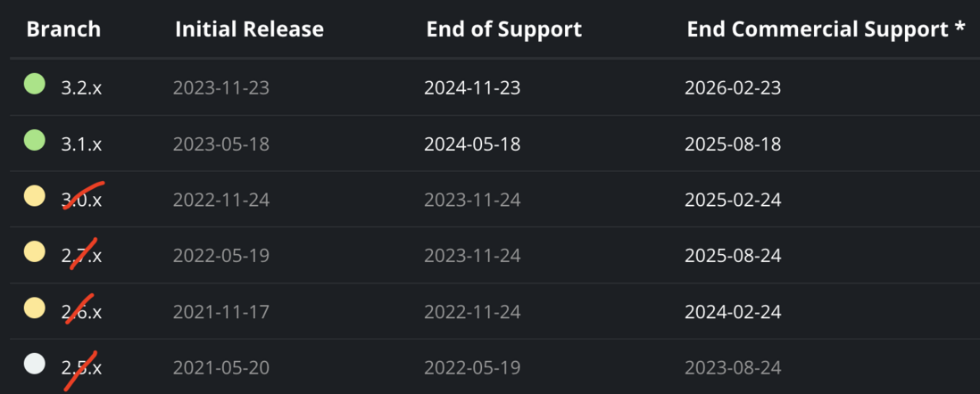The image size is (980, 394).
Task: Click the green status dot for 3.1.x
Action: (35, 140)
